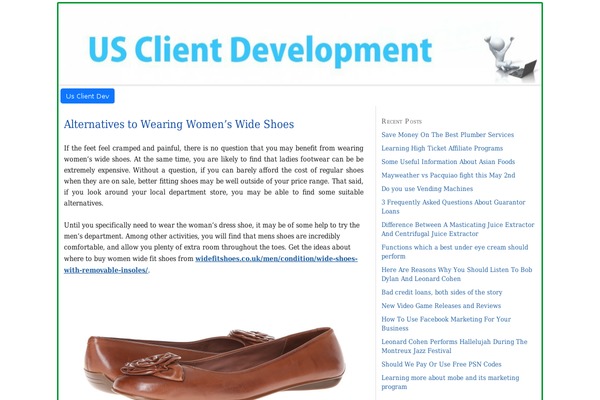600x400 pixels.
Task: Open Masticating vs Centrifugal Juice Extractor post
Action: coord(458,229)
